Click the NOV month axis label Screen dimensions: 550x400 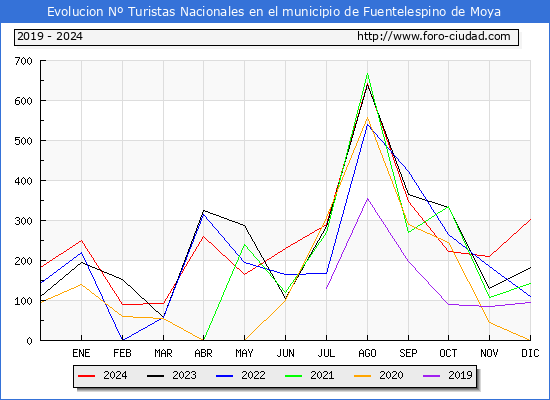(489, 353)
